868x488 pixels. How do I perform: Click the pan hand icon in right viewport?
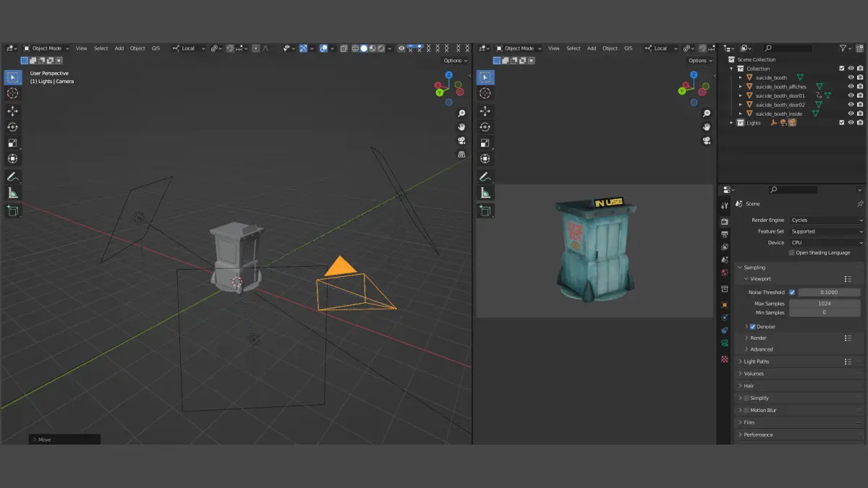pos(707,127)
